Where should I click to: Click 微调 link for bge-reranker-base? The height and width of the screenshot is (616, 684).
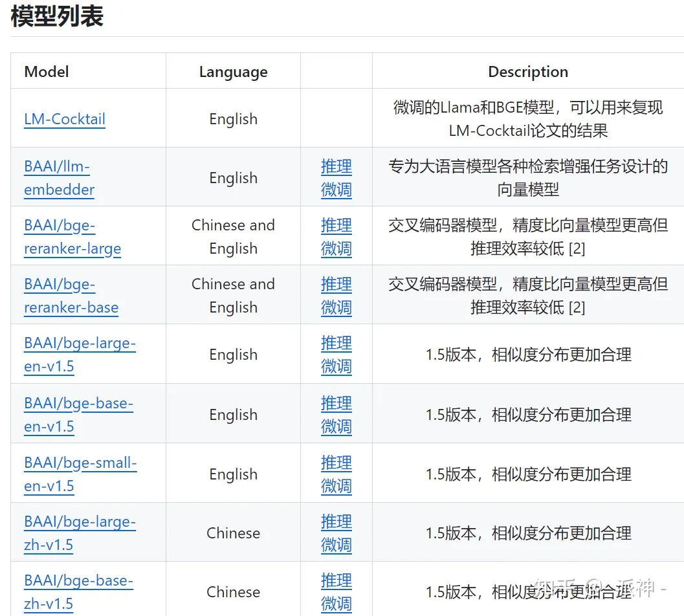click(x=336, y=307)
